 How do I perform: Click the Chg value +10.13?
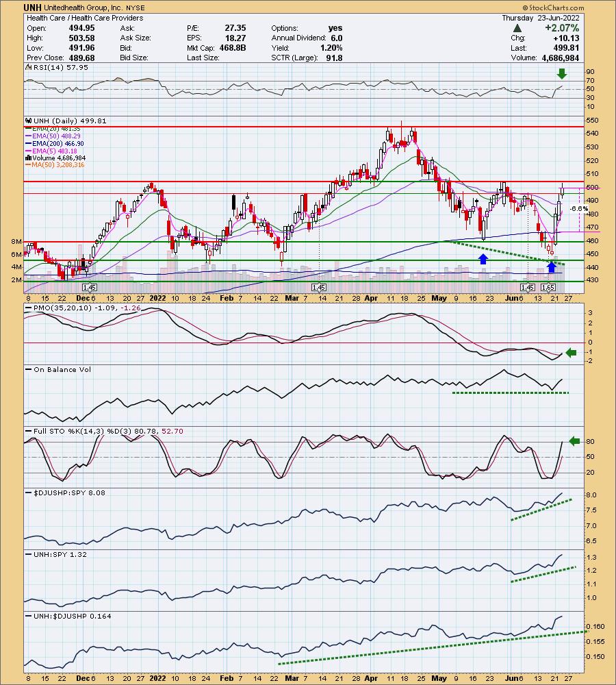[x=567, y=38]
